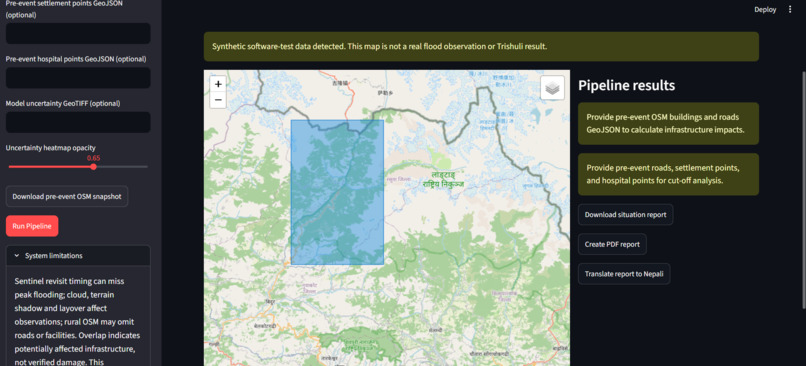Click the page's vertical scrollbar
This screenshot has width=806, height=366.
click(x=803, y=190)
